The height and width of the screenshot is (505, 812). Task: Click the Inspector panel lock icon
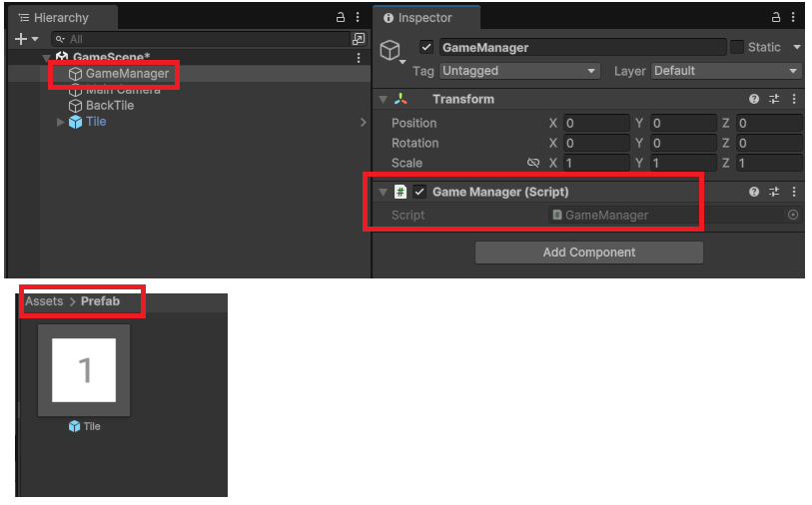click(776, 17)
